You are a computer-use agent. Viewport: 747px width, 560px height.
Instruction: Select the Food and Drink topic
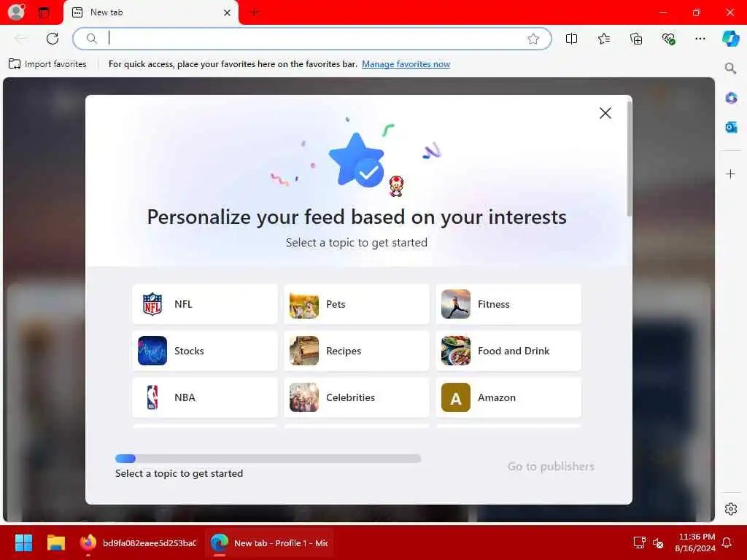coord(508,351)
